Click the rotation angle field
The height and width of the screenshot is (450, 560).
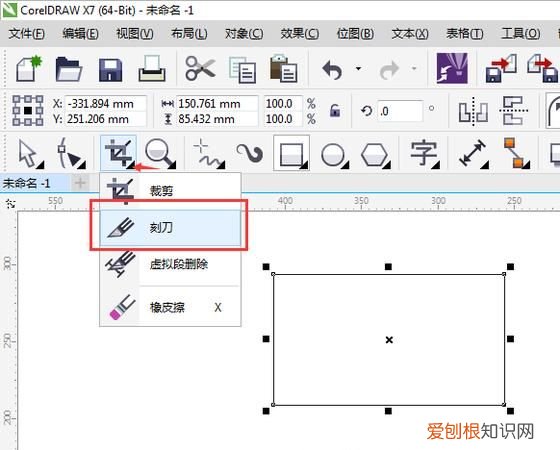click(x=400, y=111)
